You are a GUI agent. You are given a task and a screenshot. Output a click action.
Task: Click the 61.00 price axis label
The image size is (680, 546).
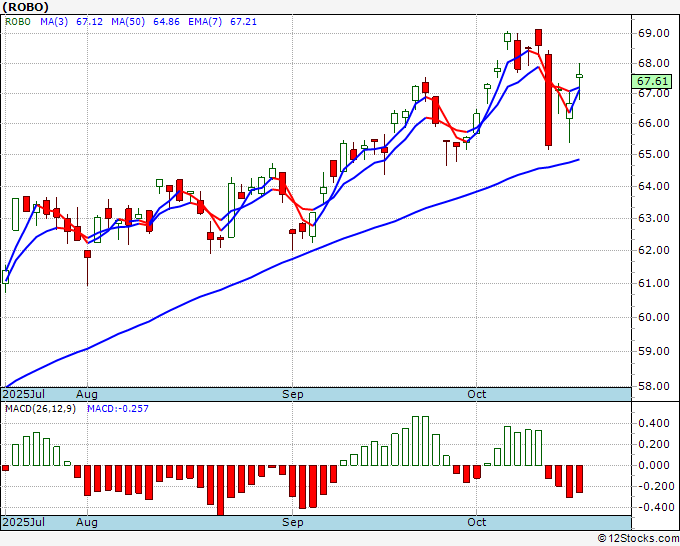coord(653,283)
